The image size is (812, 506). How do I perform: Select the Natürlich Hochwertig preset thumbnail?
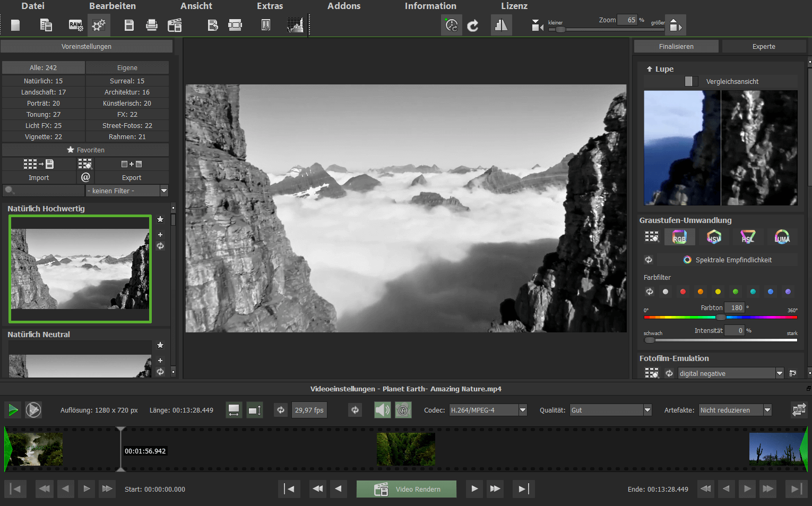pos(80,269)
